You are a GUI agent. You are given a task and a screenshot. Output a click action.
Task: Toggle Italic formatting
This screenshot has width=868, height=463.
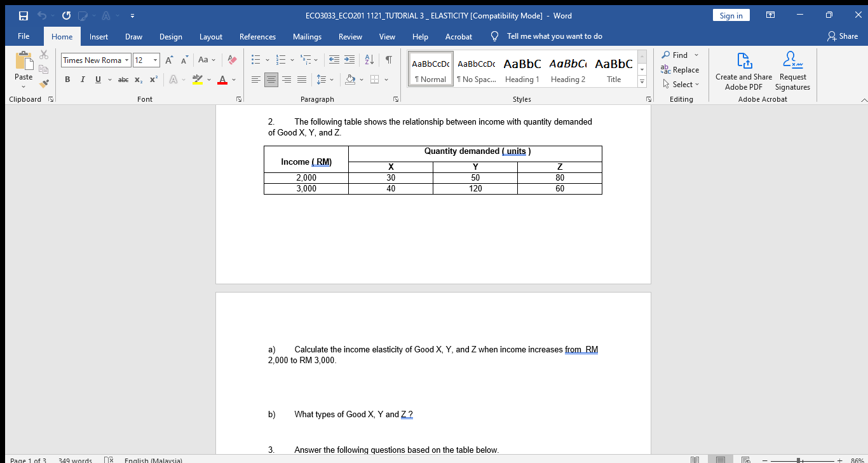pyautogui.click(x=81, y=79)
